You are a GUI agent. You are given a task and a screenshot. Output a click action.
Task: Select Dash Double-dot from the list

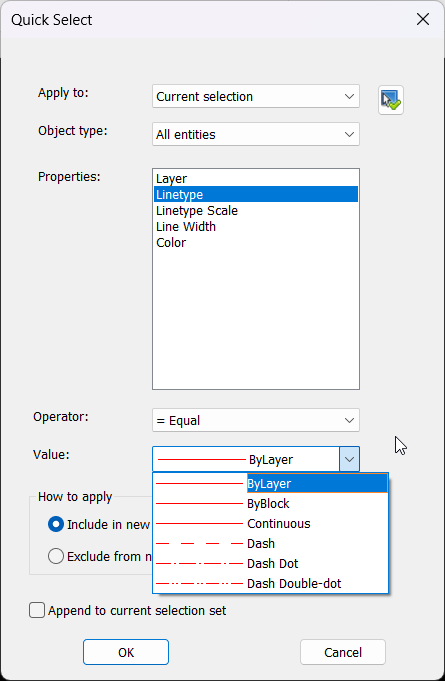click(x=270, y=584)
